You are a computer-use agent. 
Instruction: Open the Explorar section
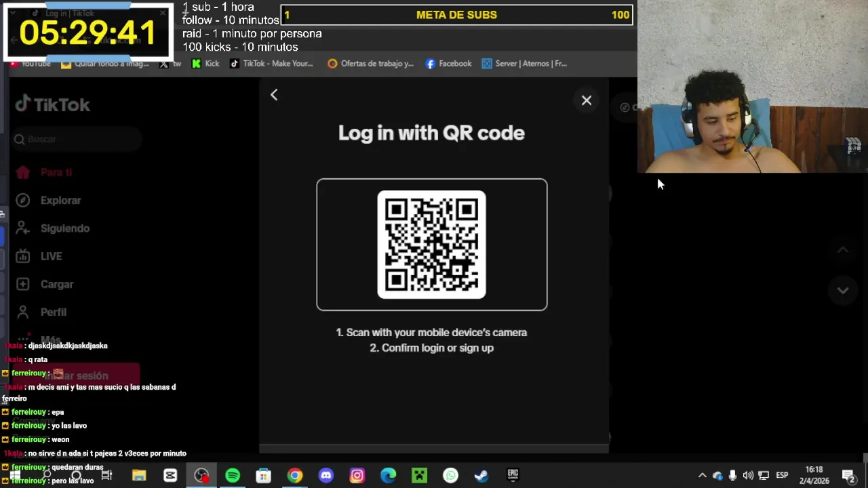(x=60, y=200)
